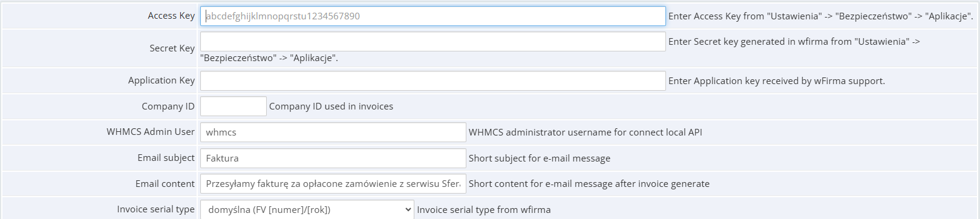Viewport: 980px width, 219px height.
Task: Click the Access Key input field
Action: [433, 16]
